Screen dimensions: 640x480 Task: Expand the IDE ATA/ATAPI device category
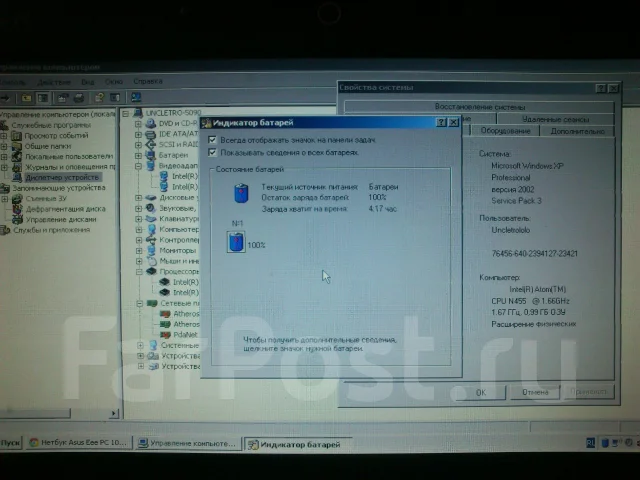pos(138,134)
